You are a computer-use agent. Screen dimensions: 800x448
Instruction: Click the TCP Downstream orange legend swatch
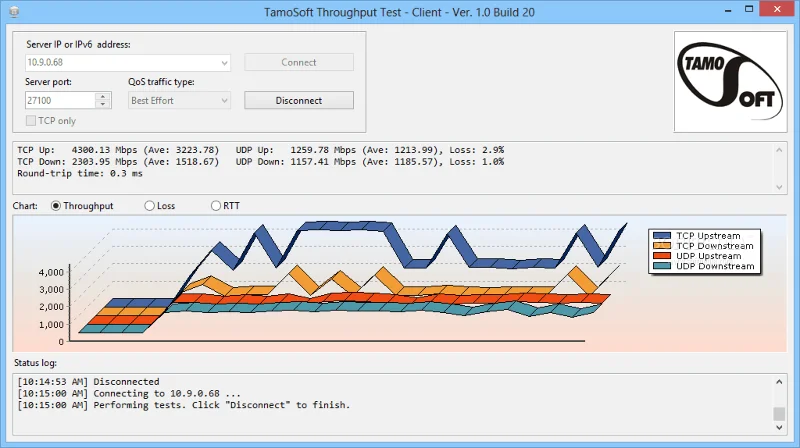[662, 245]
